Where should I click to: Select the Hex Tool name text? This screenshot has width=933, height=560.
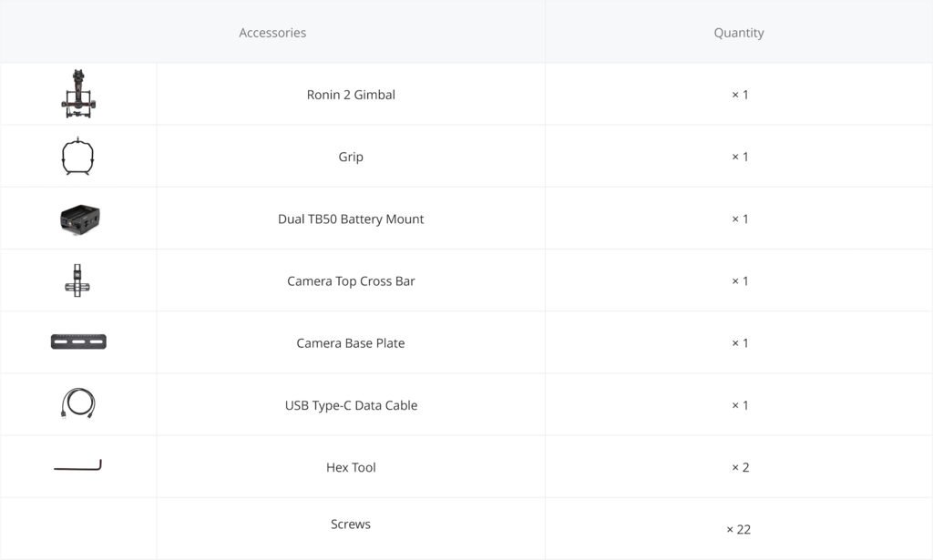coord(351,467)
